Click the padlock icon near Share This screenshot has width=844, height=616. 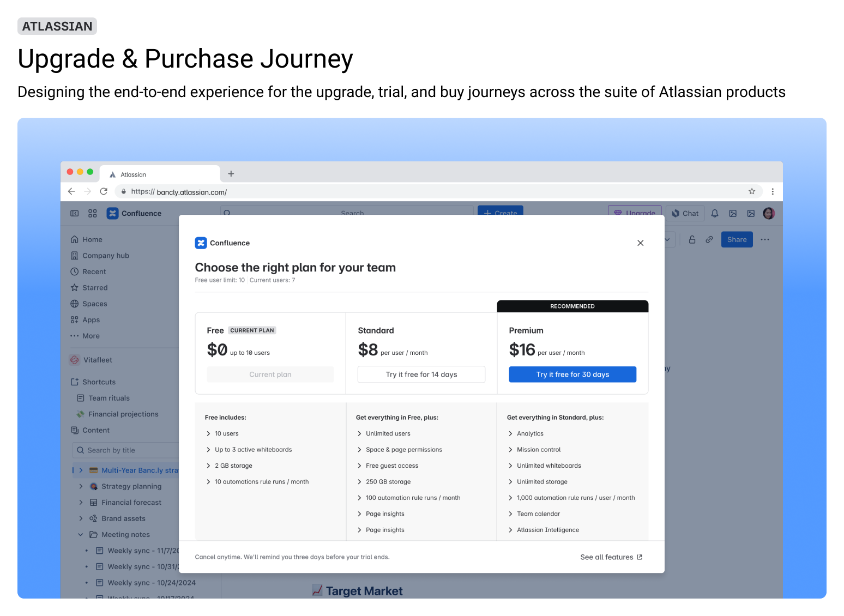[692, 239]
